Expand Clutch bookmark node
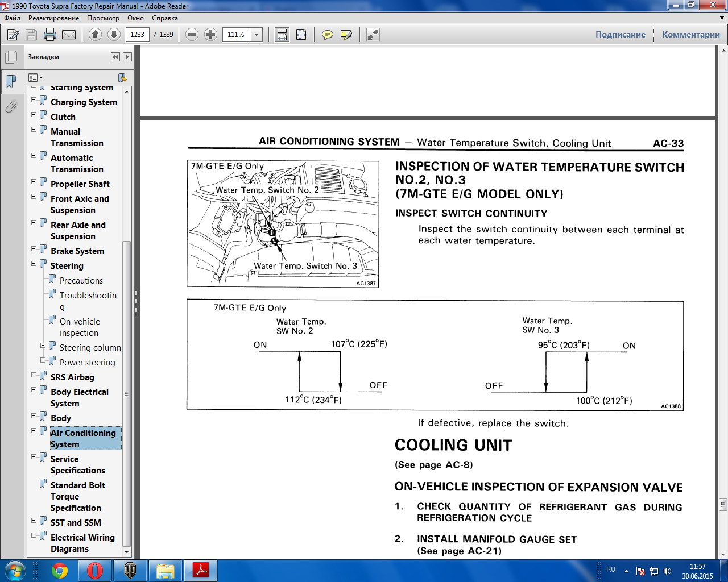728x582 pixels. (x=34, y=114)
